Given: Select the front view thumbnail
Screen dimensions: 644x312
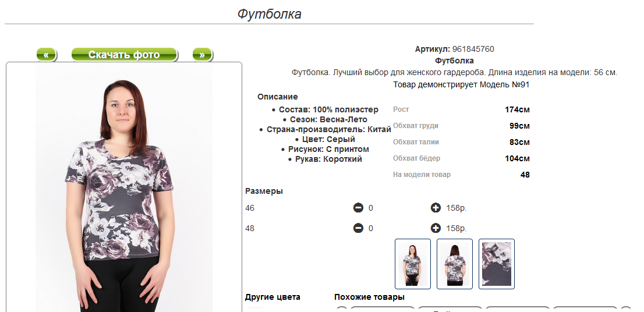Looking at the screenshot, I should click(x=413, y=264).
